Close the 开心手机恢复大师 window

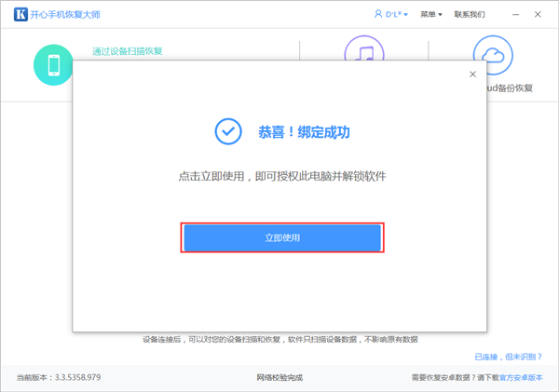click(x=538, y=14)
